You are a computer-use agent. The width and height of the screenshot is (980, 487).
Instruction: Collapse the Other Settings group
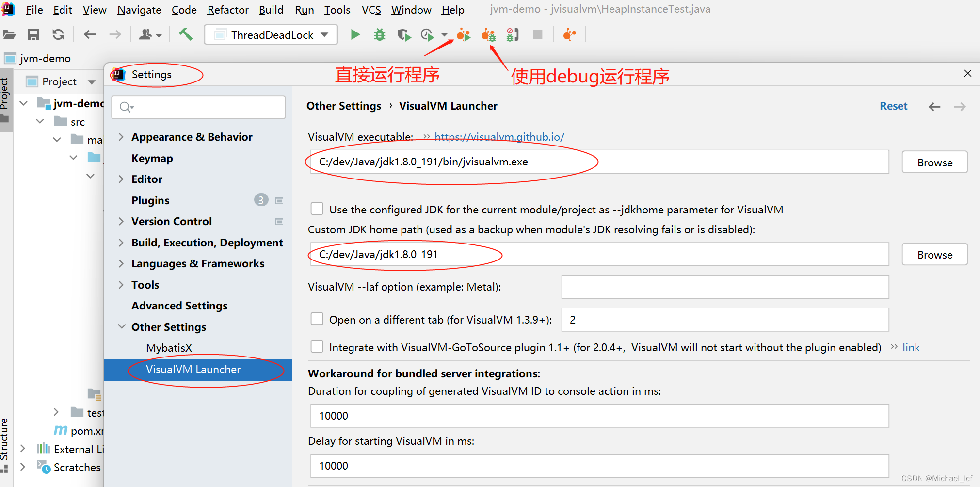click(121, 327)
